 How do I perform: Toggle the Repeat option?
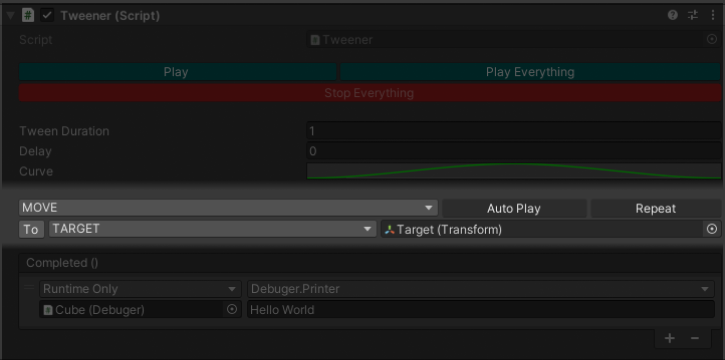[656, 208]
